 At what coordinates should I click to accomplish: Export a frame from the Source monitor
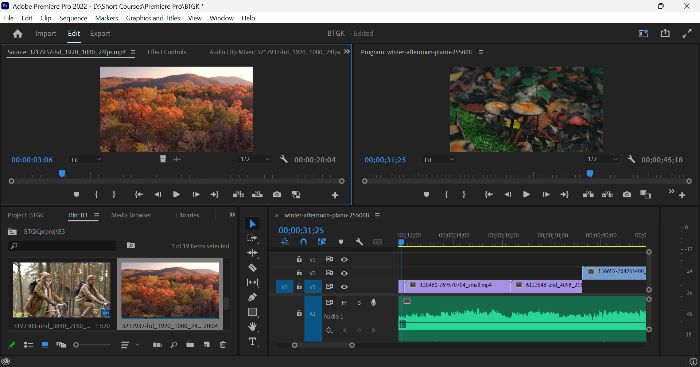pyautogui.click(x=277, y=195)
